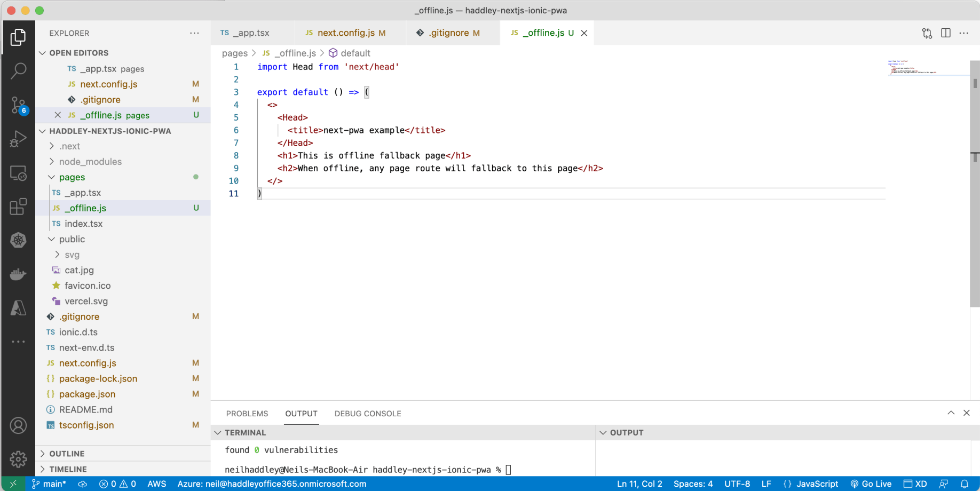
Task: Open the Docker view in activity bar
Action: click(x=18, y=274)
